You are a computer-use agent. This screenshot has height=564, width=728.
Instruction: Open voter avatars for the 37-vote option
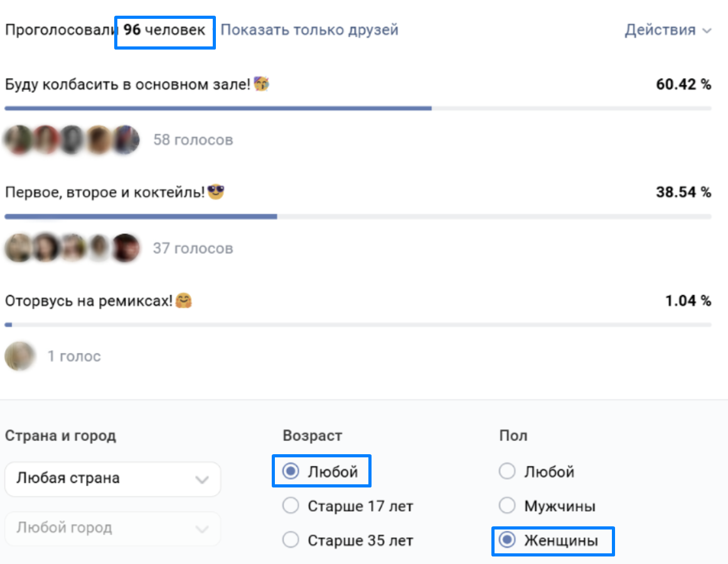click(72, 248)
